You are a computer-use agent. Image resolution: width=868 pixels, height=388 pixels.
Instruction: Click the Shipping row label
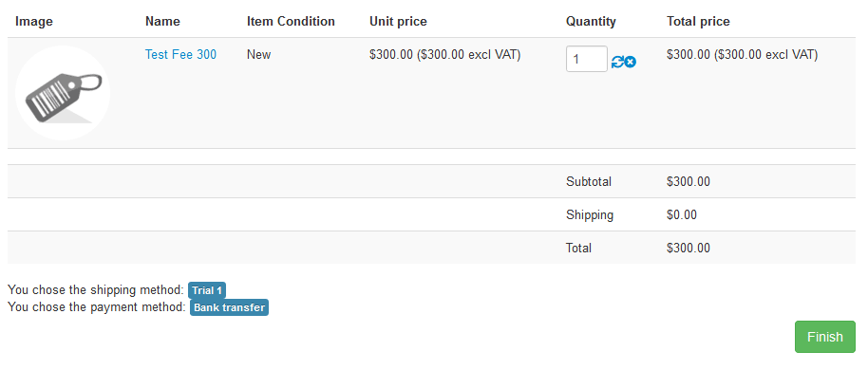pos(590,215)
